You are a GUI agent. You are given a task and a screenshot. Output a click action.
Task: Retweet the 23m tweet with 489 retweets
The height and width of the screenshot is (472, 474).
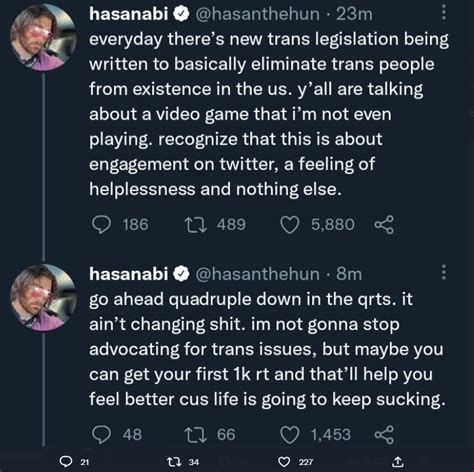(x=196, y=225)
